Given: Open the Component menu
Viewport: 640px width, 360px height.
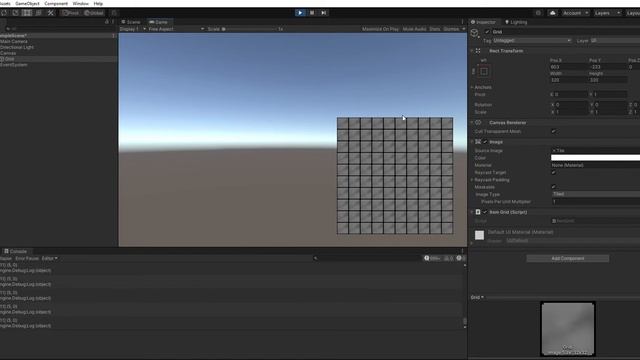Looking at the screenshot, I should point(56,3).
